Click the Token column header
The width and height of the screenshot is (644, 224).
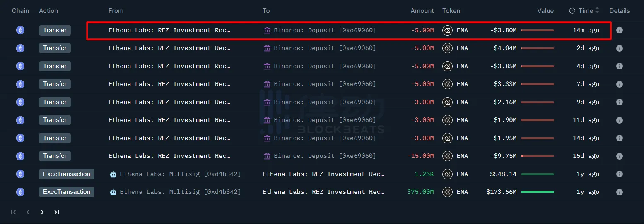click(451, 11)
